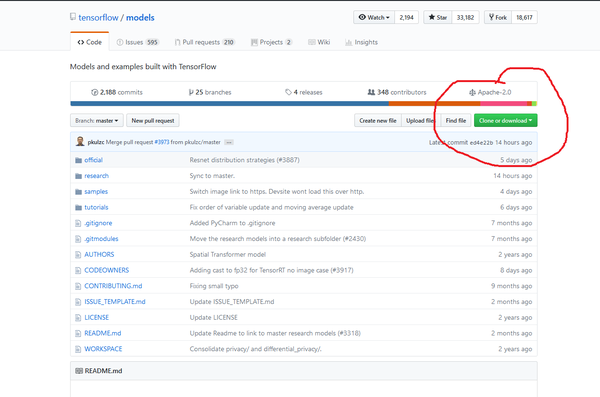The height and width of the screenshot is (397, 600).
Task: Click the Apache-2.0 license scale icon
Action: pyautogui.click(x=473, y=92)
